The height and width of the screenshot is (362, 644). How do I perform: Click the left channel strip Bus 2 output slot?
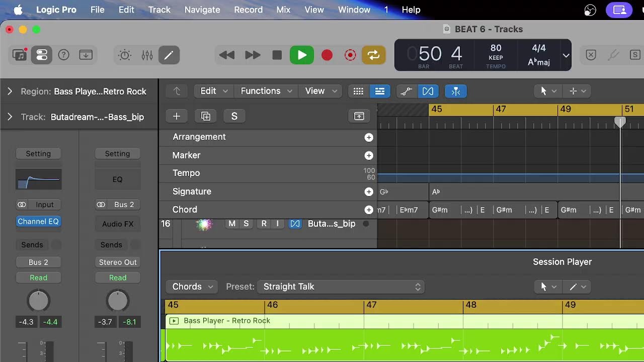coord(38,262)
